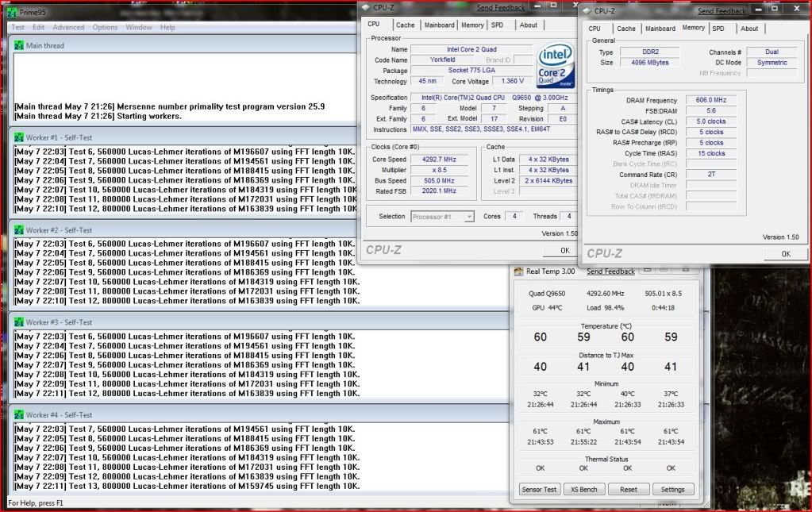This screenshot has height=512, width=812.
Task: Click the GPU 44°C reading in Real Temp
Action: pyautogui.click(x=547, y=307)
